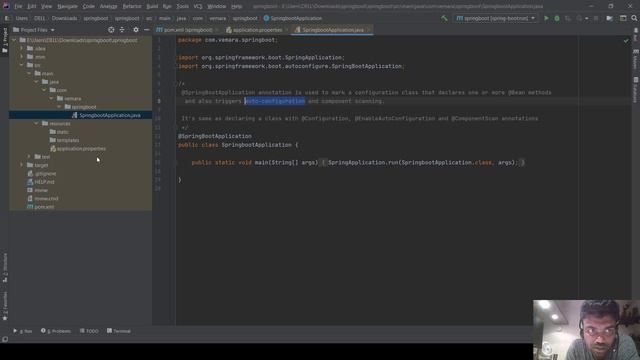This screenshot has width=640, height=360.
Task: Open the Favorites tool window stripe
Action: point(4,306)
